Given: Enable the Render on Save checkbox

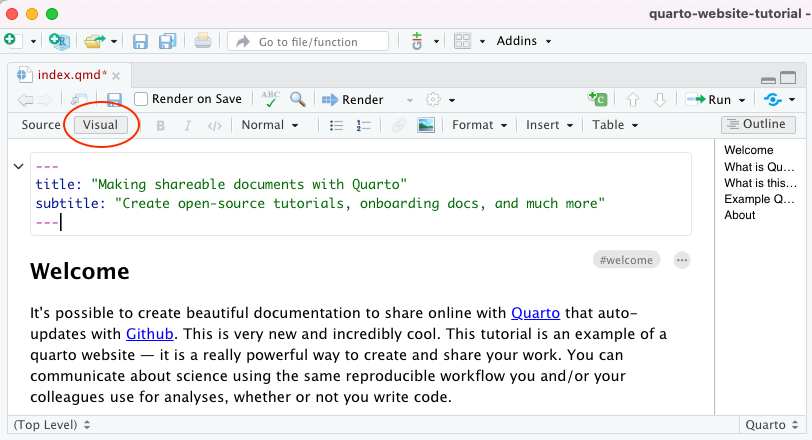Looking at the screenshot, I should point(142,99).
